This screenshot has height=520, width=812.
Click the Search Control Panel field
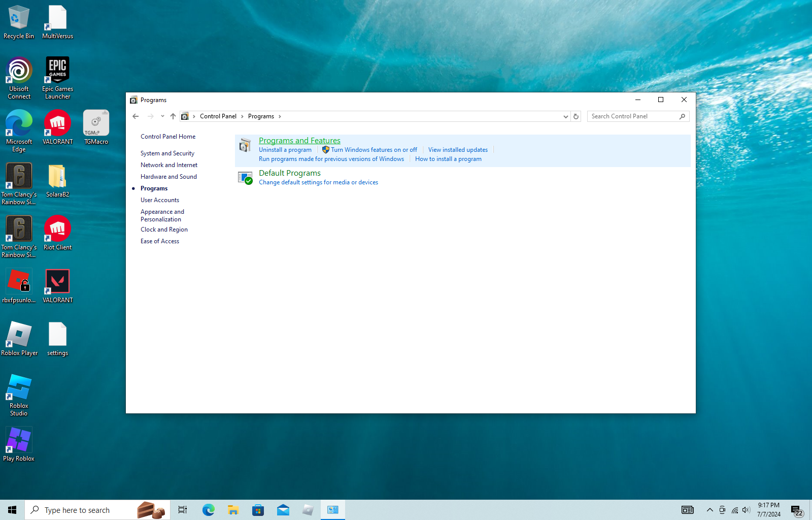pos(633,116)
